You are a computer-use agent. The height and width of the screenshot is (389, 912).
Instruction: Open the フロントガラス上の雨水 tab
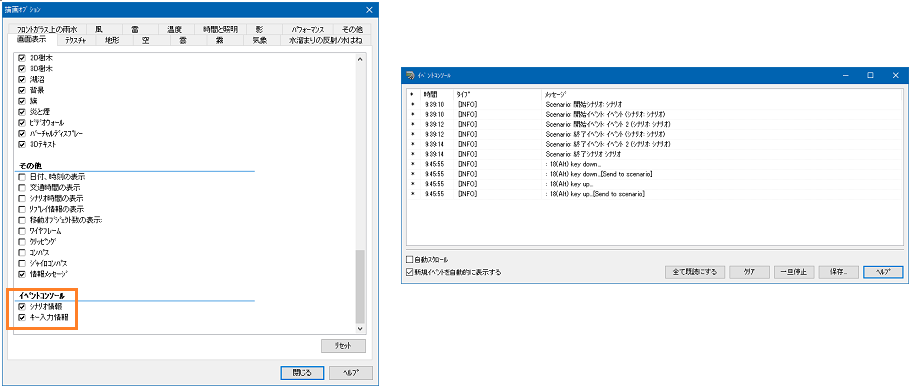47,29
